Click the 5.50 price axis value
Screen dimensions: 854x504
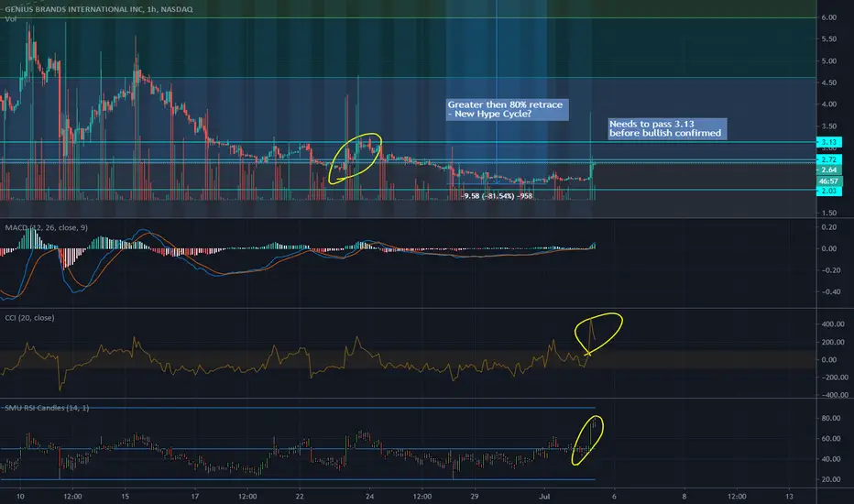coord(829,38)
